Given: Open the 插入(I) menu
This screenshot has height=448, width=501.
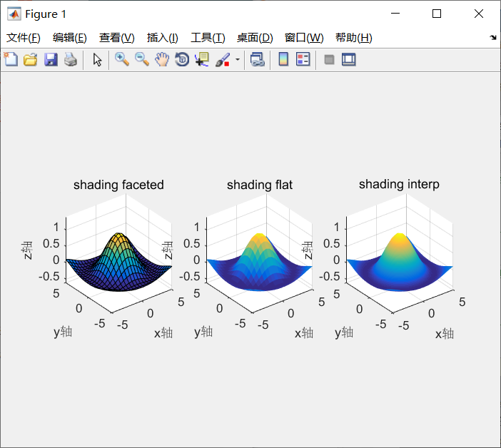Looking at the screenshot, I should [x=162, y=38].
